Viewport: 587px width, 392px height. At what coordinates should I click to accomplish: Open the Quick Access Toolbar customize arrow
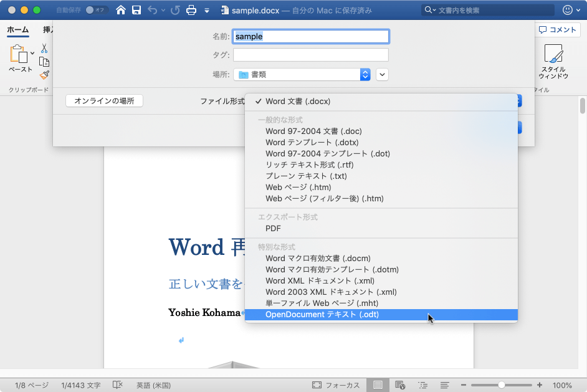pos(207,11)
